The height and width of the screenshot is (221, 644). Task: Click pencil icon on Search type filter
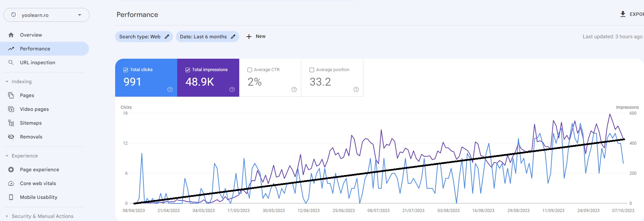click(x=167, y=37)
